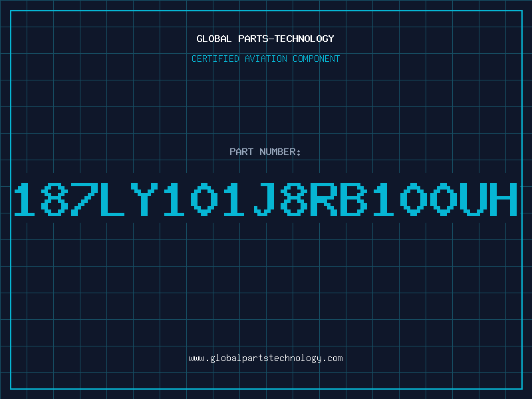Select part number 187LY101J8RB100UH
The width and height of the screenshot is (532, 399).
(265, 199)
